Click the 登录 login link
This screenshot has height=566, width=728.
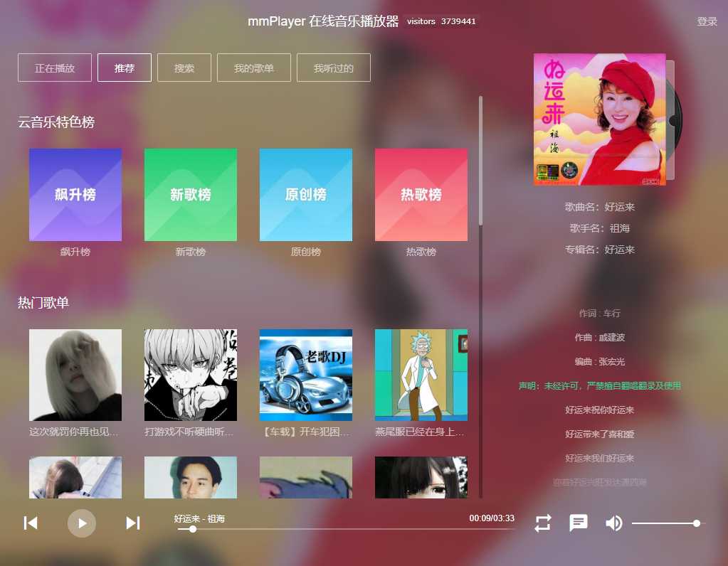[707, 21]
